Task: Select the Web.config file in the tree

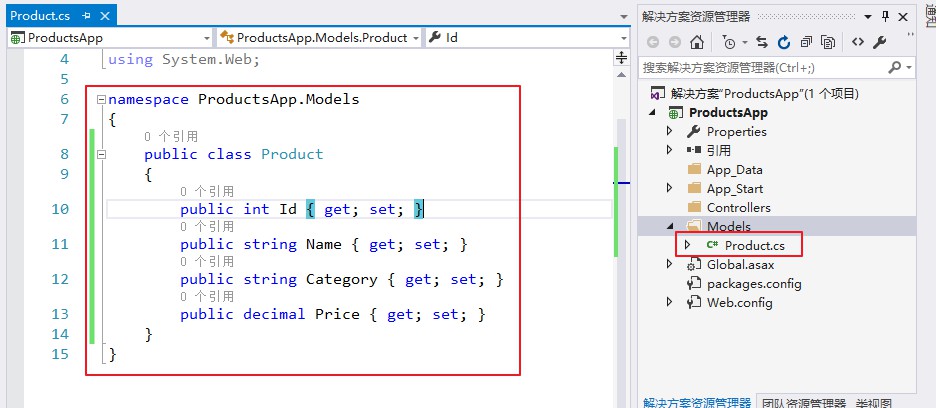Action: (x=740, y=302)
